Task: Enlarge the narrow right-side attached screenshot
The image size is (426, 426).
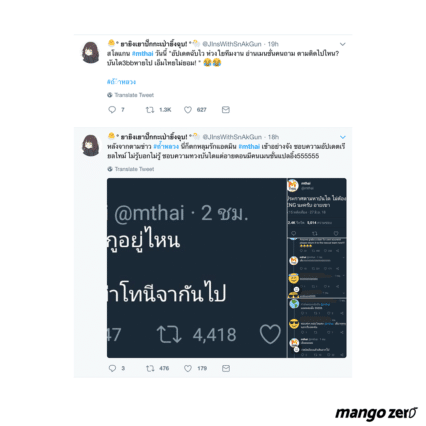Action: click(317, 268)
